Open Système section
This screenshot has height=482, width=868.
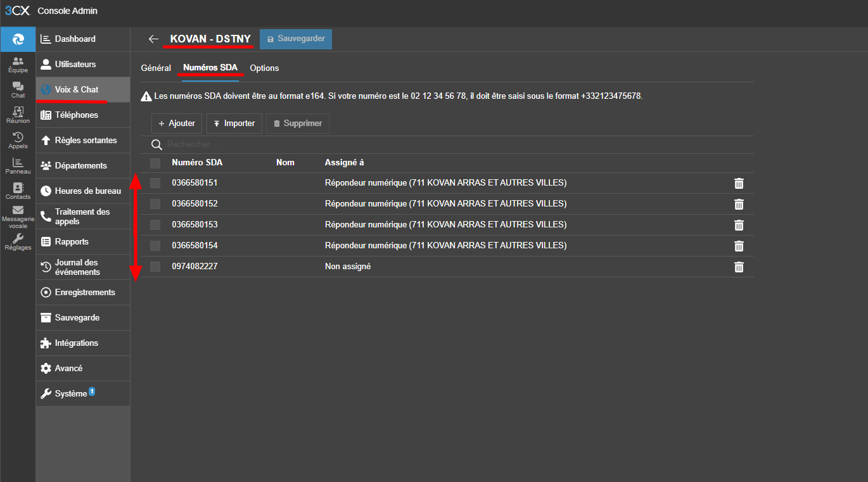pos(83,394)
